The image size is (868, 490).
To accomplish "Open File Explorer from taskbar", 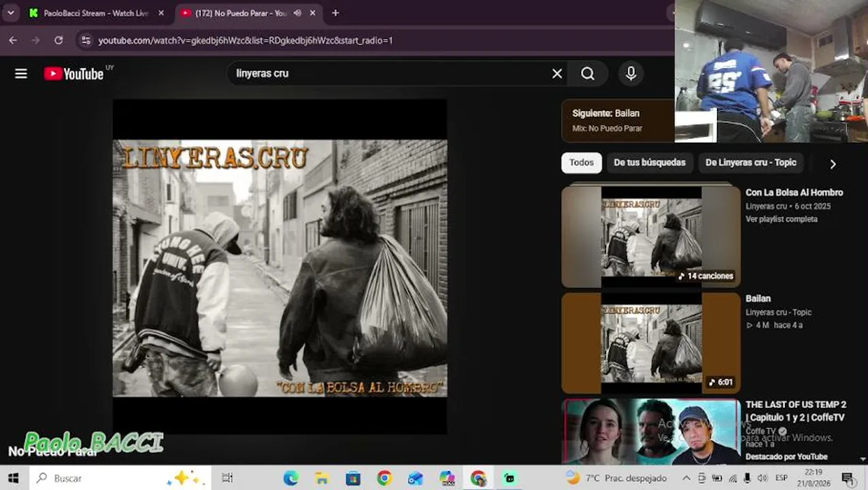I will 322,478.
